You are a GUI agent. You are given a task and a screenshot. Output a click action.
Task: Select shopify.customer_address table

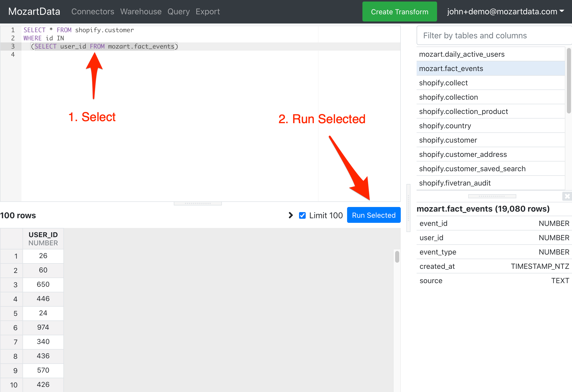point(491,154)
